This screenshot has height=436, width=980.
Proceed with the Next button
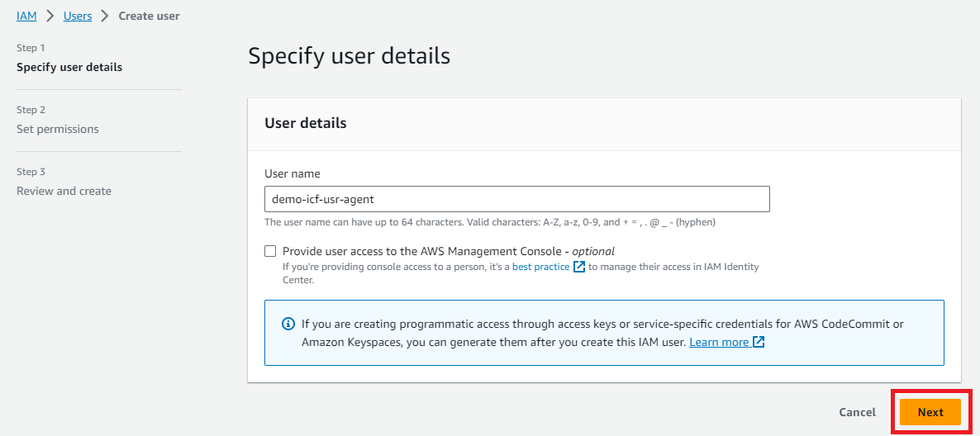pos(930,412)
